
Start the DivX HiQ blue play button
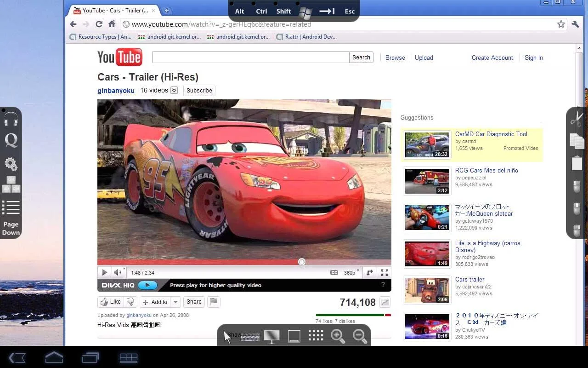[x=147, y=285]
